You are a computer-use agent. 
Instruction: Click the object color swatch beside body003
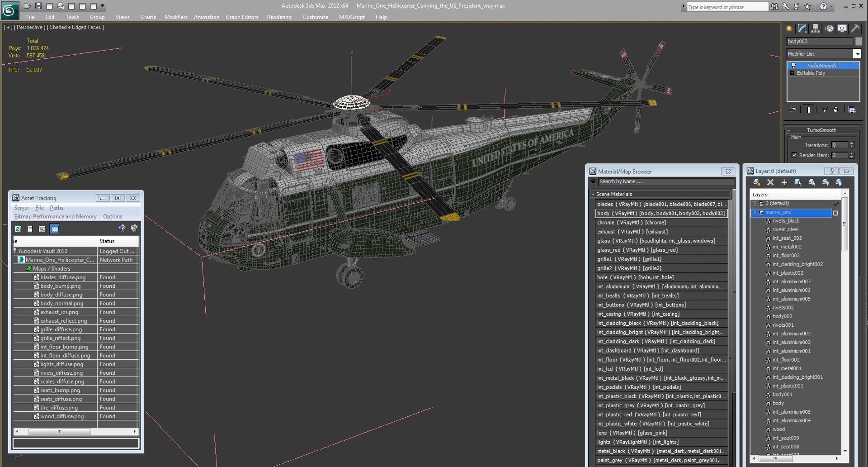pos(859,42)
